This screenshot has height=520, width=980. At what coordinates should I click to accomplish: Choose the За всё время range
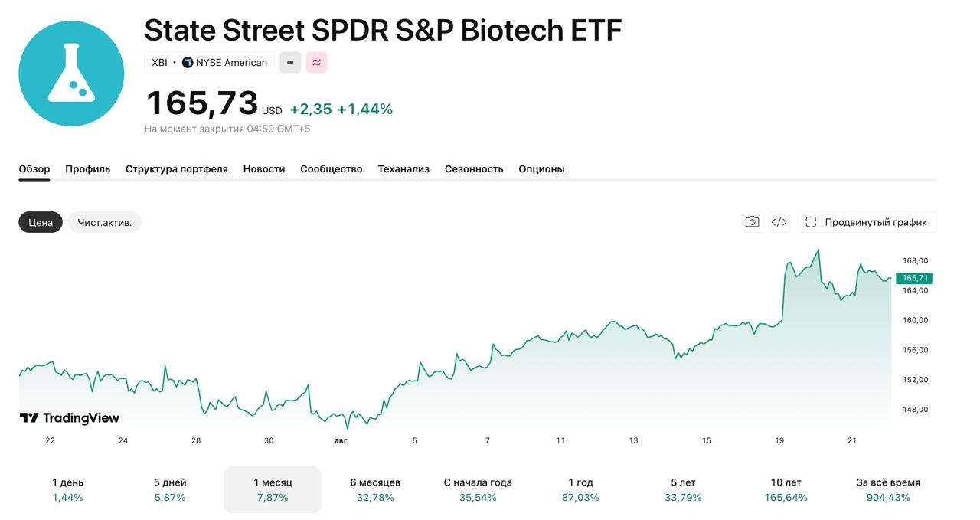point(888,490)
